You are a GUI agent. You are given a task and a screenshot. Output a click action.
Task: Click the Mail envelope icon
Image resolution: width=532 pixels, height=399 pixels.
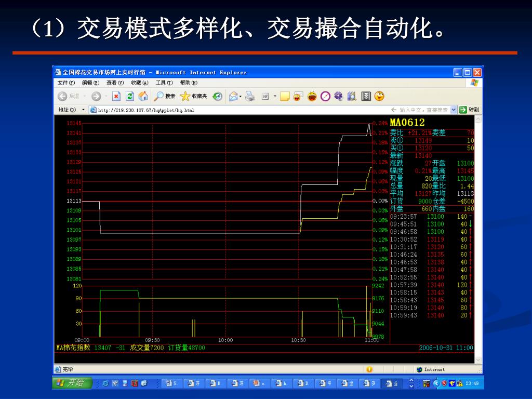coord(233,97)
